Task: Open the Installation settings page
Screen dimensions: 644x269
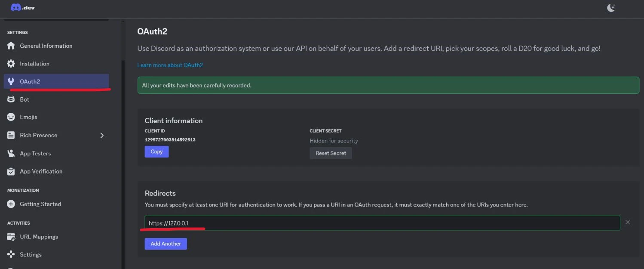Action: click(56, 64)
